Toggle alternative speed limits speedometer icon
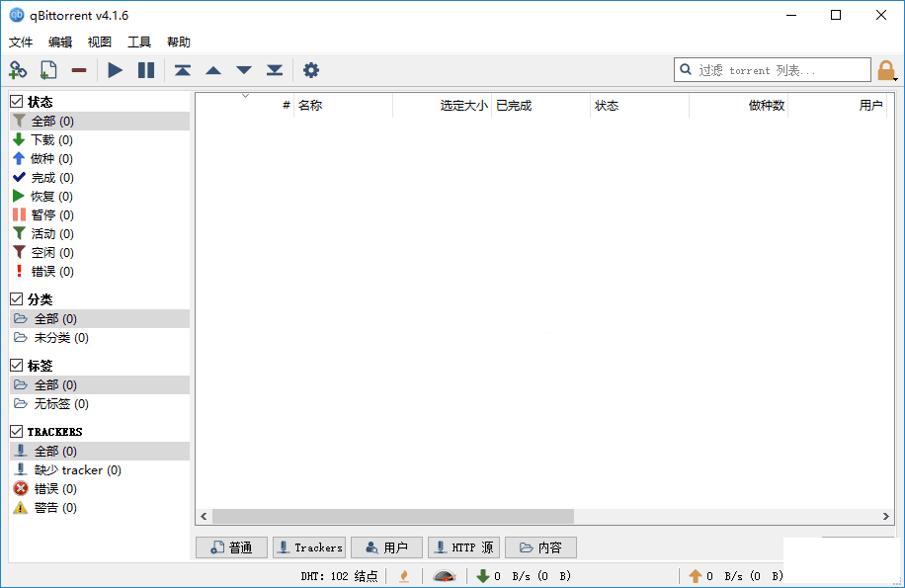The height and width of the screenshot is (588, 905). point(445,576)
